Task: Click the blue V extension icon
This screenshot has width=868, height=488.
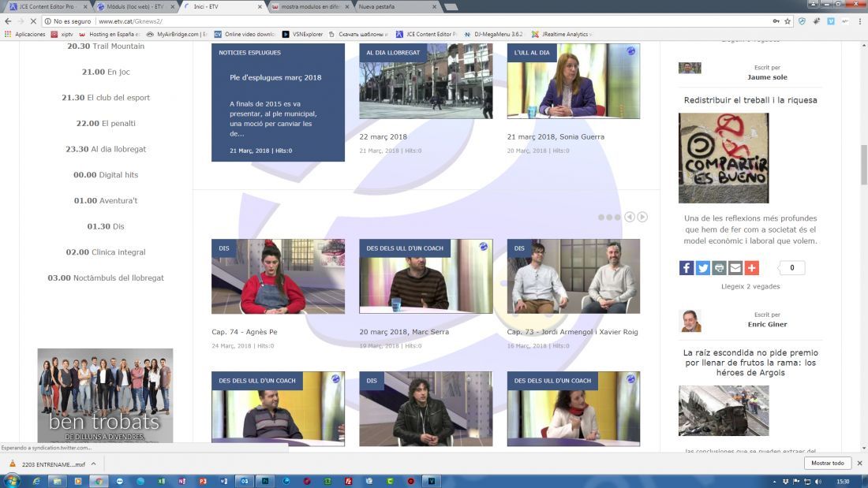Action: click(x=831, y=21)
